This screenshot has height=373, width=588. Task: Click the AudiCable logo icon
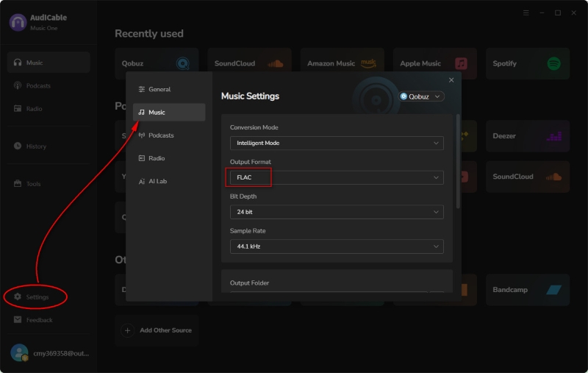[x=18, y=23]
